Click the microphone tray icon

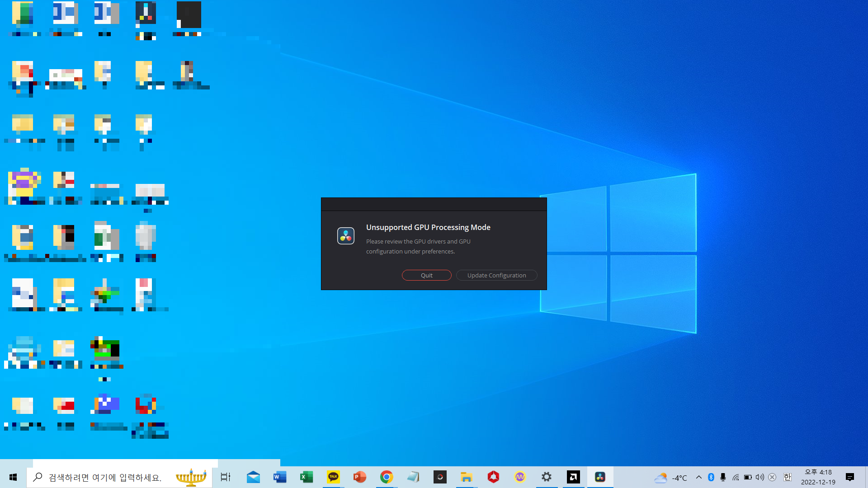723,477
